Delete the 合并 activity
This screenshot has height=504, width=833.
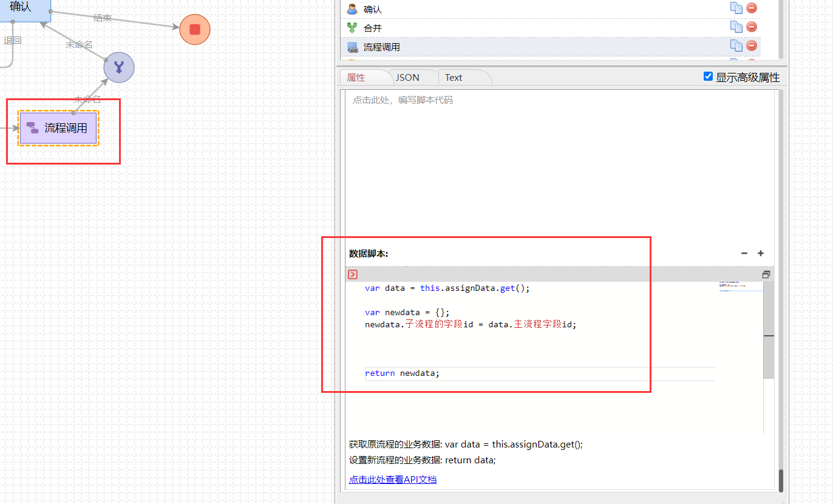pos(752,27)
